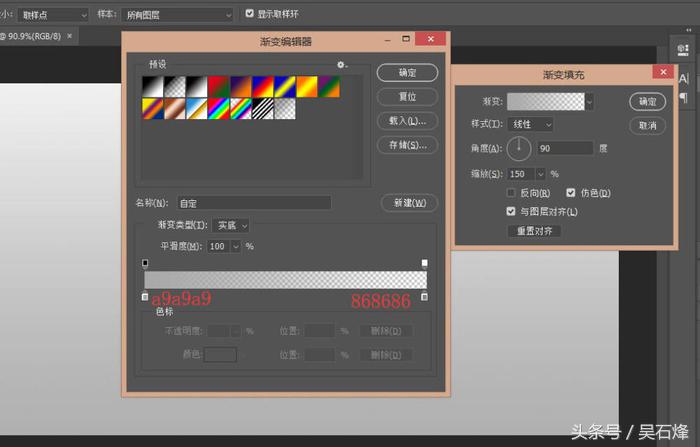Select the violet to orange gradient preset

[241, 87]
